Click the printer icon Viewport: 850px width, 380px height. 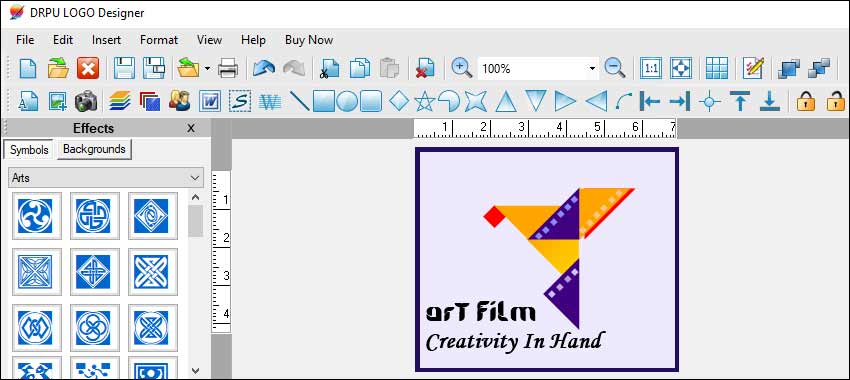pos(228,69)
